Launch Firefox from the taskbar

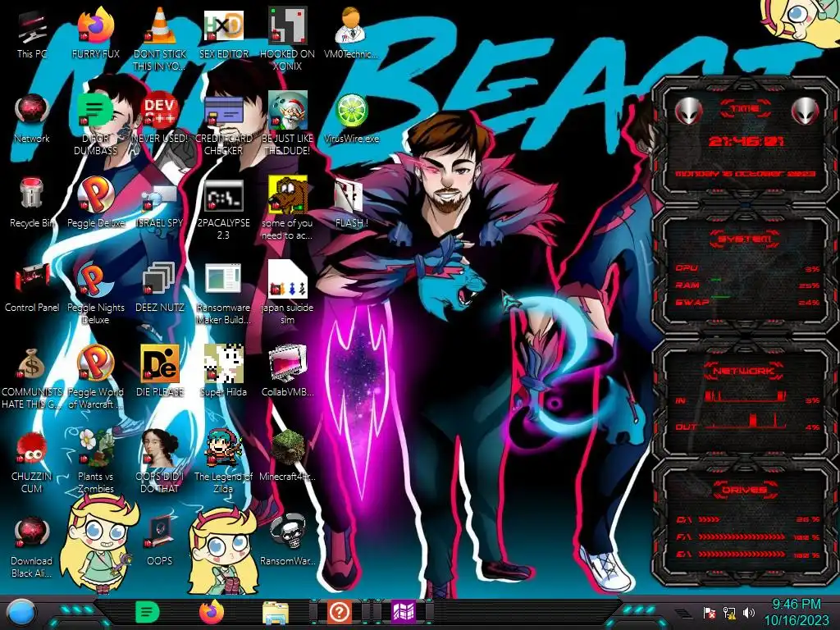[x=212, y=612]
